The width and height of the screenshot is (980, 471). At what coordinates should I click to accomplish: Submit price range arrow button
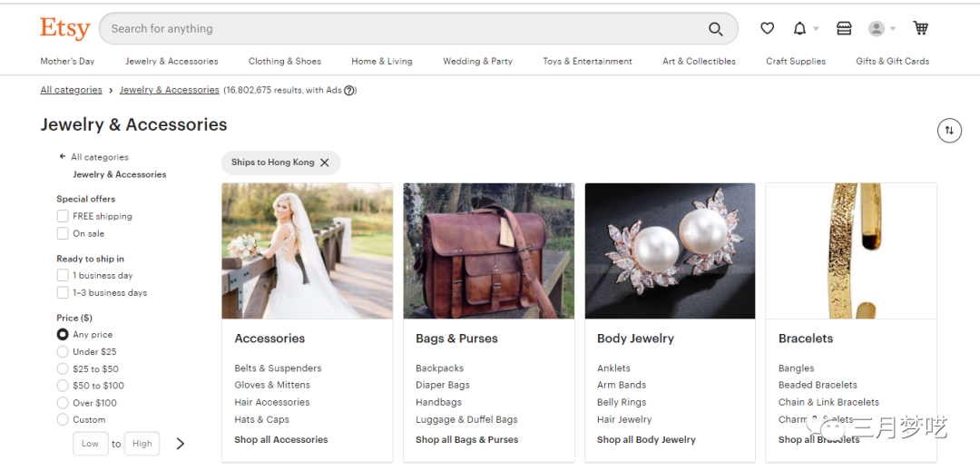[180, 444]
